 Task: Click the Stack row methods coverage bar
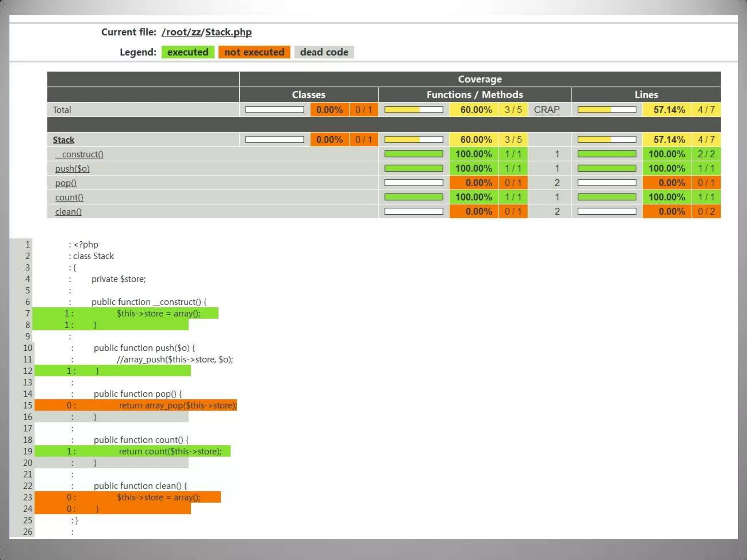414,140
